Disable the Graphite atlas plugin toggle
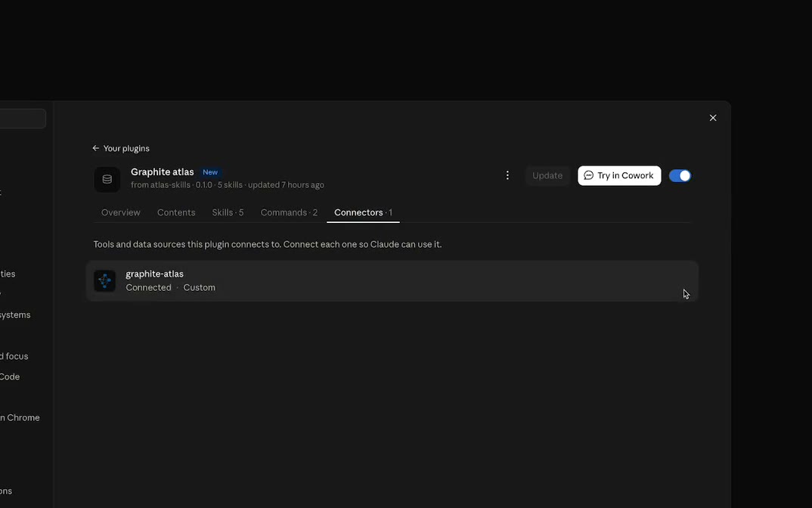This screenshot has height=508, width=812. [x=680, y=175]
